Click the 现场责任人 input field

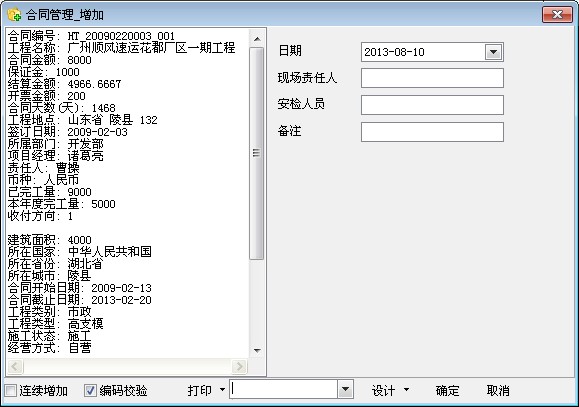(432, 78)
